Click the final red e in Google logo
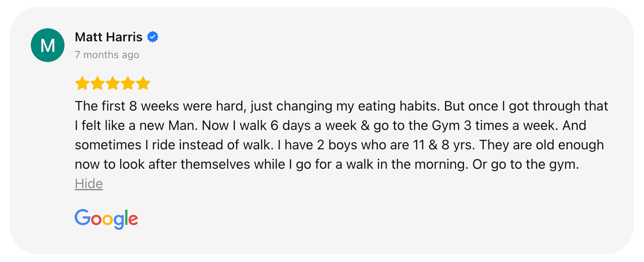644x262 pixels. click(133, 220)
